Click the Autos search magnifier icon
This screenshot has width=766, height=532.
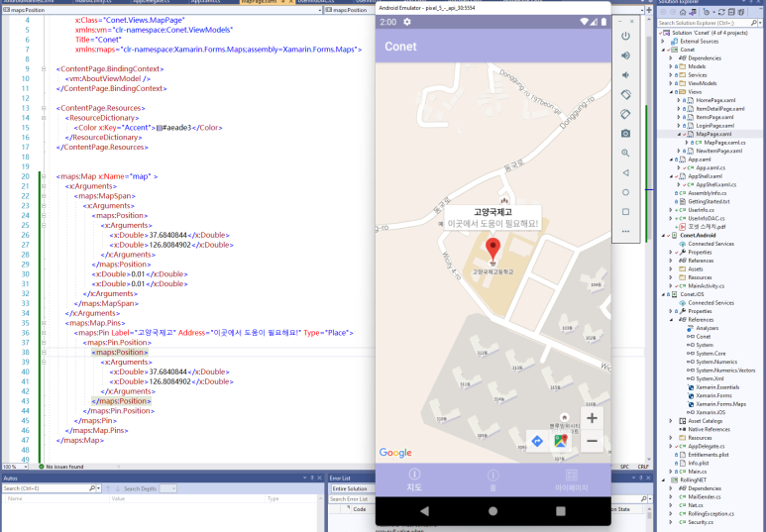(92, 488)
